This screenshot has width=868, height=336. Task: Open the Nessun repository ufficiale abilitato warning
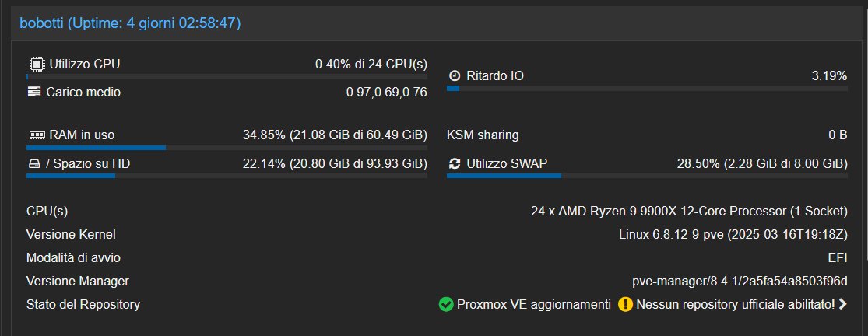coord(735,305)
